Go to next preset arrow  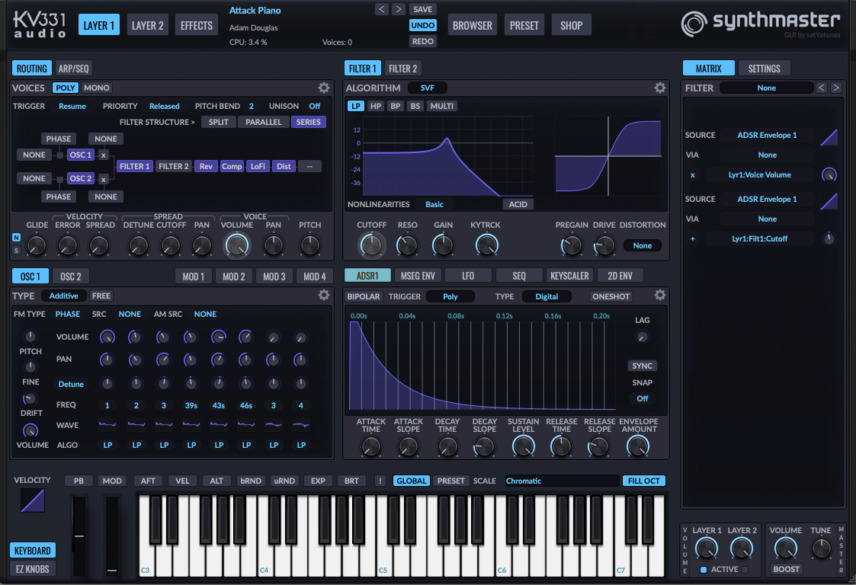point(399,9)
